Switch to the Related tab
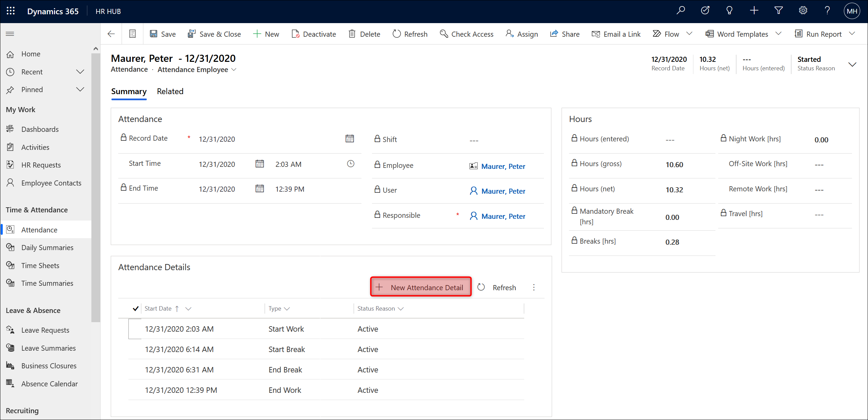This screenshot has width=868, height=420. coord(170,91)
